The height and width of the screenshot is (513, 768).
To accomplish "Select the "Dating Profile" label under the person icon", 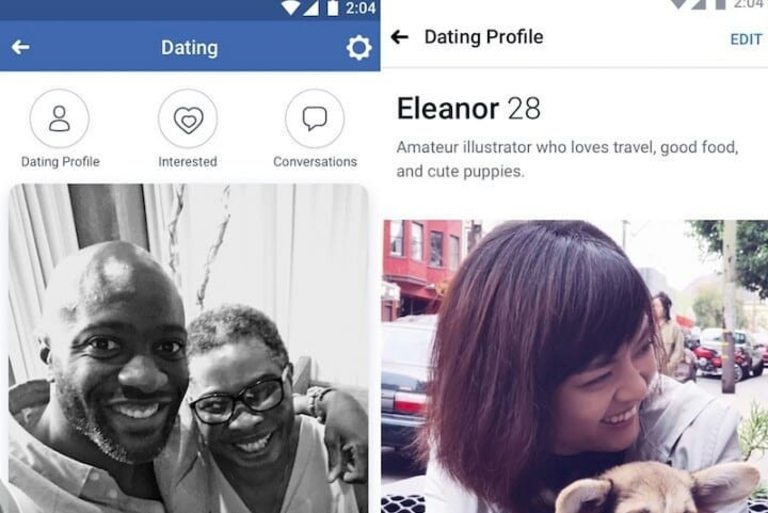I will [60, 162].
